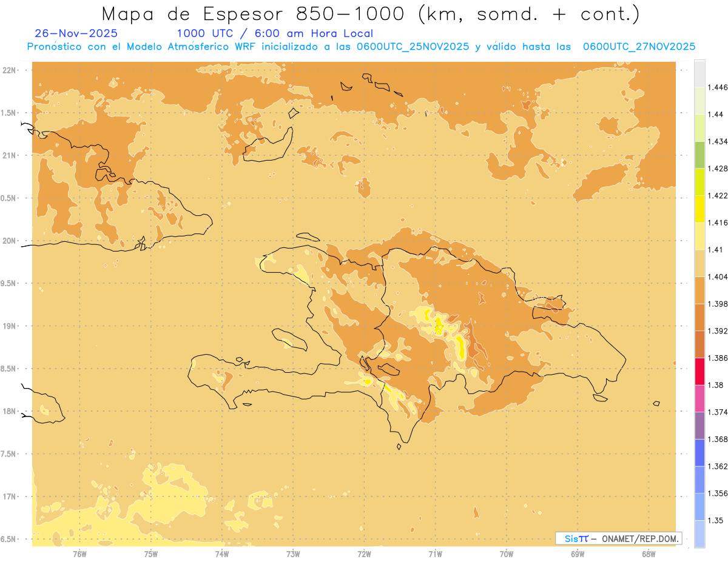Click the purple swatch in the color legend
The image size is (728, 562).
[x=699, y=426]
